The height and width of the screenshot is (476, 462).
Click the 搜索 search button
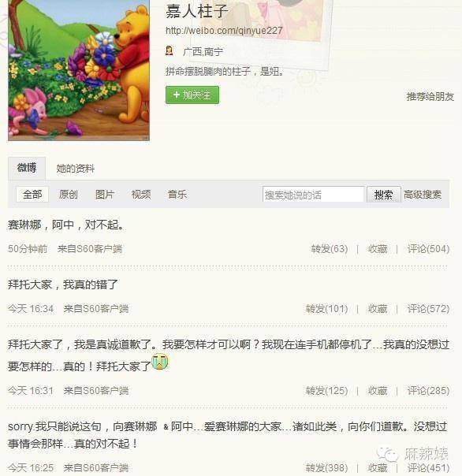[x=384, y=195]
